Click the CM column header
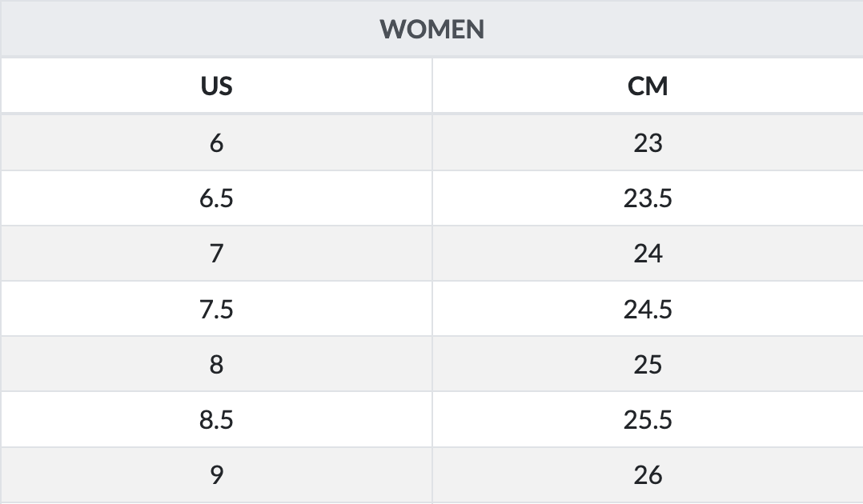 [x=648, y=86]
